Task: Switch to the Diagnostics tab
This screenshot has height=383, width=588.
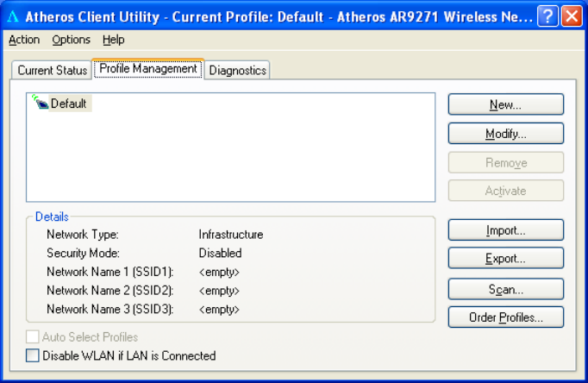Action: [x=237, y=70]
